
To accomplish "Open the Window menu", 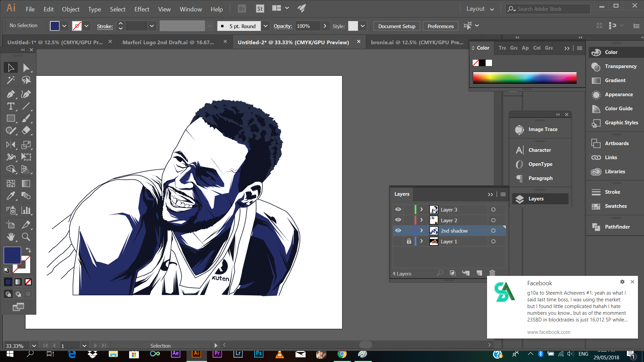I will 191,9.
